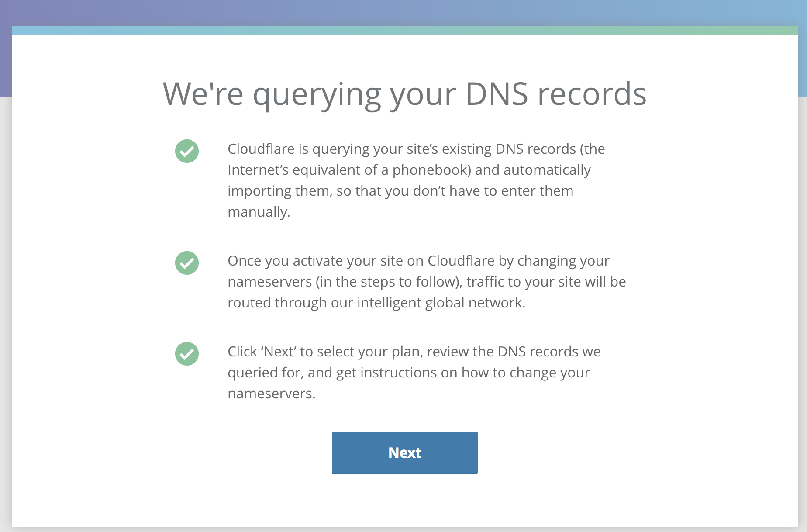807x532 pixels.
Task: Click the green checkmark beside nameserver activation paragraph
Action: click(x=187, y=263)
